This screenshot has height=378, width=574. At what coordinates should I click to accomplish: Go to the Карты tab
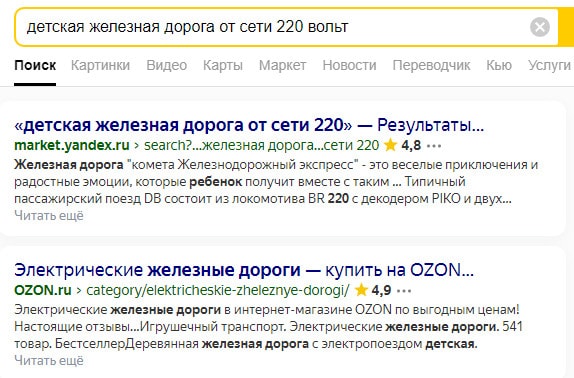point(223,66)
